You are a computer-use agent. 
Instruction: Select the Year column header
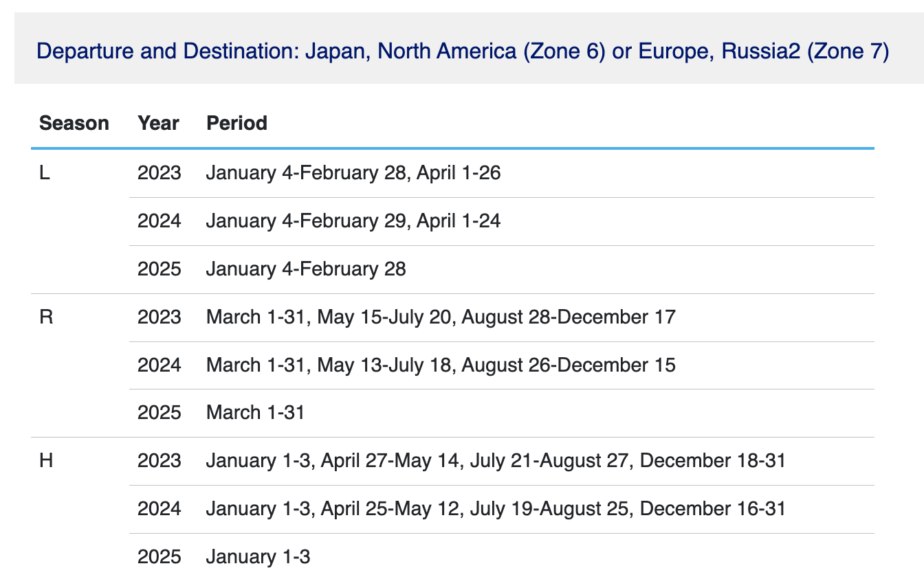point(158,124)
